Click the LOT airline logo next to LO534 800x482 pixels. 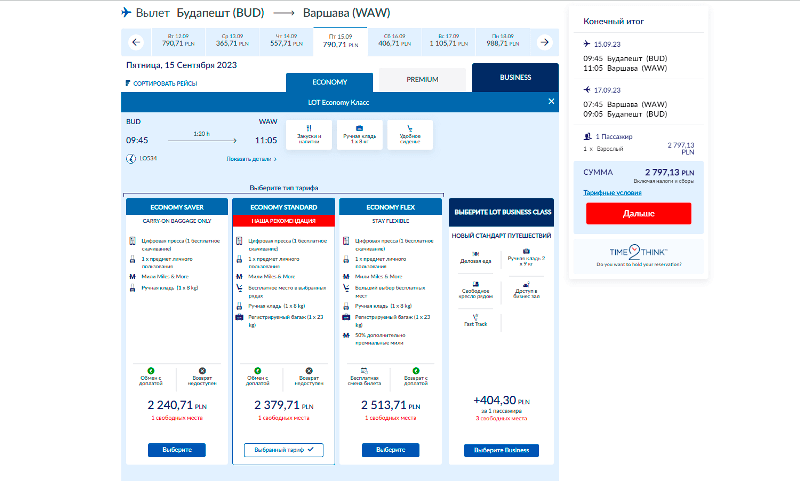click(131, 159)
